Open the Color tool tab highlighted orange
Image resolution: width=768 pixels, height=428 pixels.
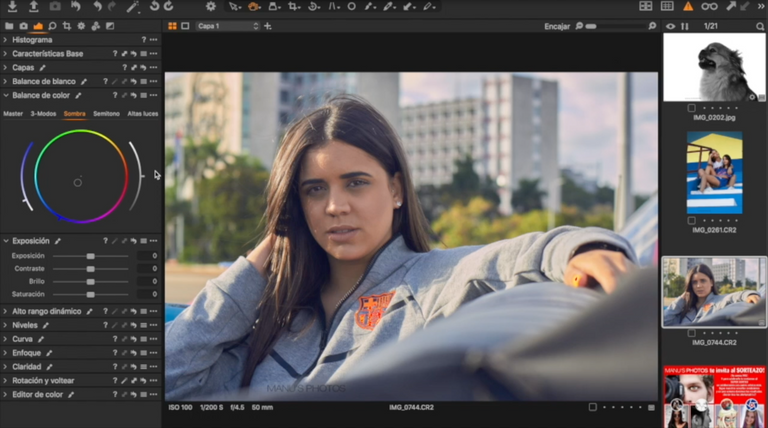[38, 26]
